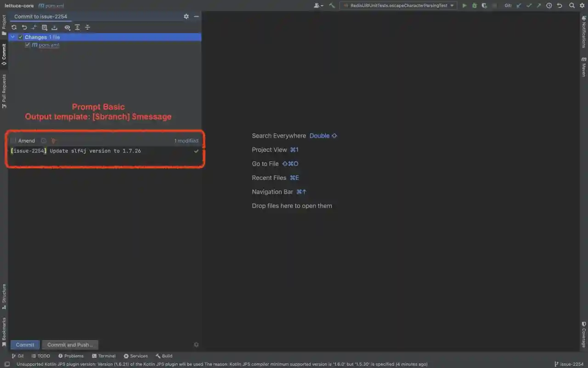The image size is (588, 368).
Task: Click the Refresh changes icon
Action: click(x=14, y=28)
